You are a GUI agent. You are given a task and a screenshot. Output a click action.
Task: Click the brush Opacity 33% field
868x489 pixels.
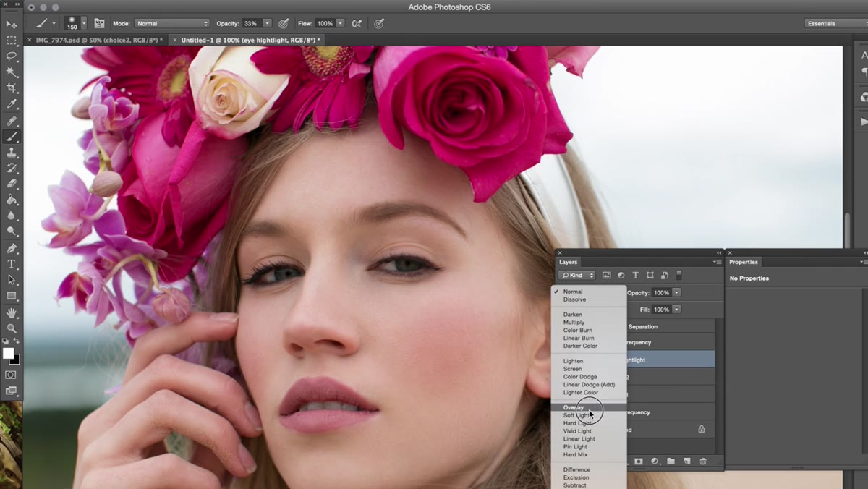(251, 23)
